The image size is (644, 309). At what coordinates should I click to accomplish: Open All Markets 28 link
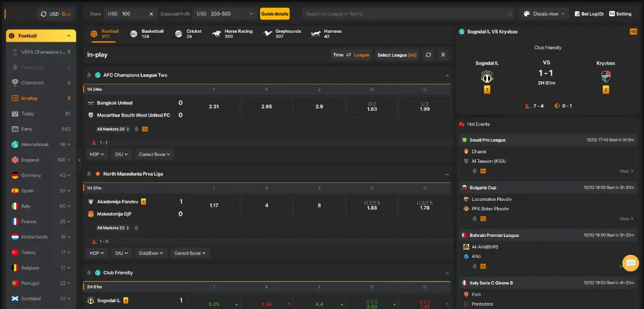[113, 129]
